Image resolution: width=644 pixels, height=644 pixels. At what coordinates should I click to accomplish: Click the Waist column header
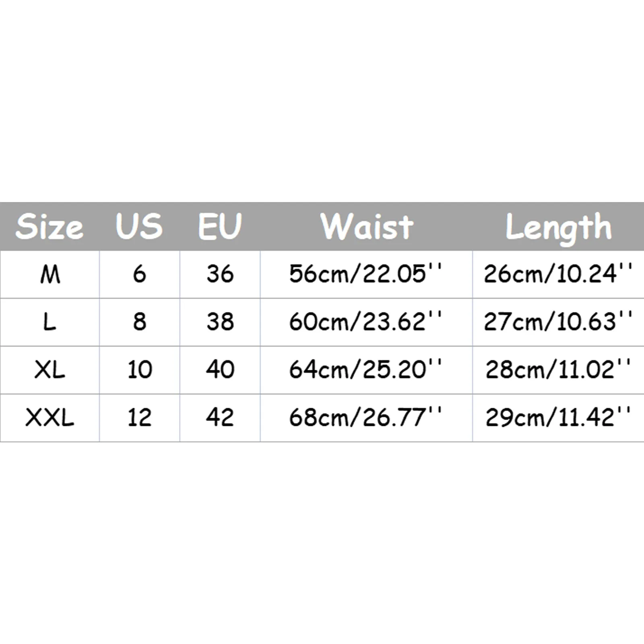pyautogui.click(x=366, y=226)
